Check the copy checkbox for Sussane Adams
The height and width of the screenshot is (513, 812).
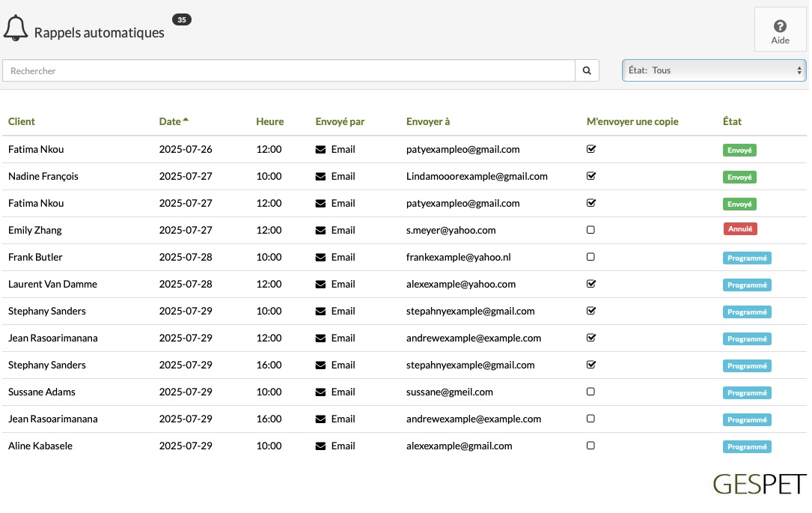[590, 392]
